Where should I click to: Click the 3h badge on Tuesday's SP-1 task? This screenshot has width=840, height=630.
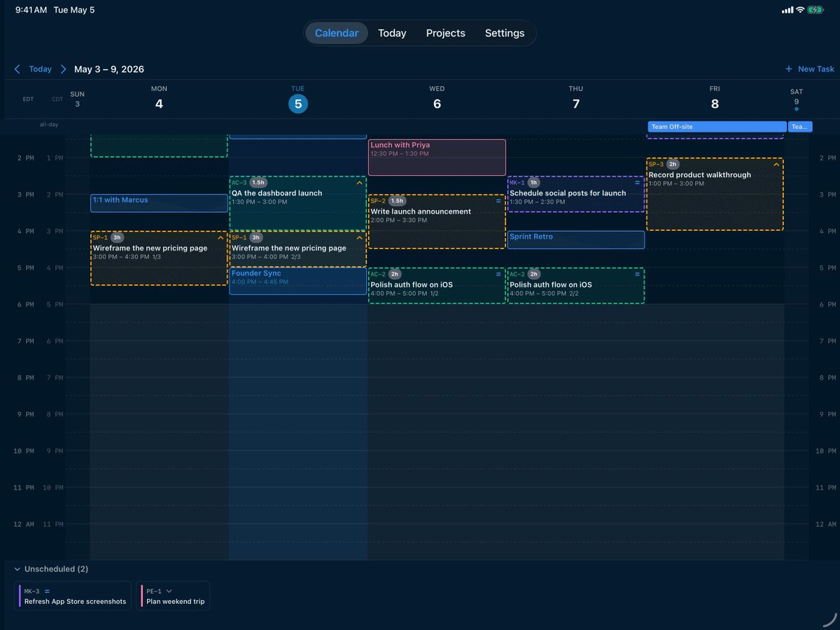(255, 238)
